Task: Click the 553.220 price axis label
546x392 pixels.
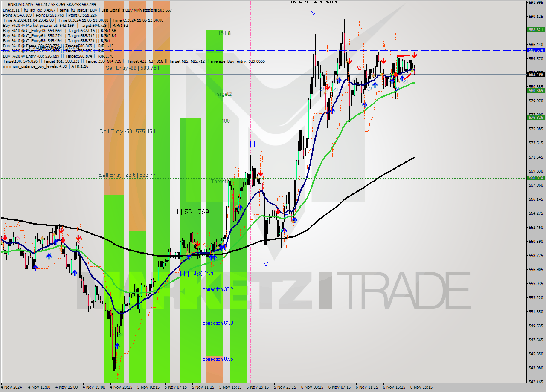Action: click(536, 297)
